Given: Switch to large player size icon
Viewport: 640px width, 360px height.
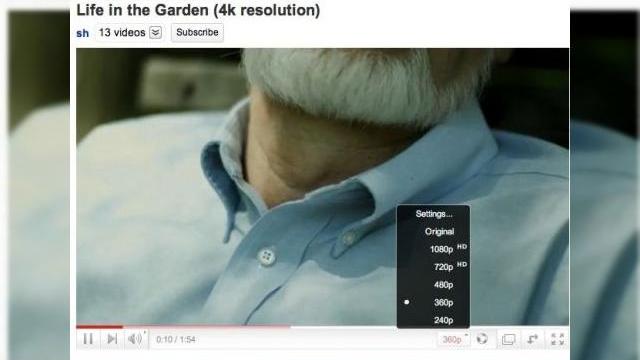Looking at the screenshot, I should click(x=508, y=339).
